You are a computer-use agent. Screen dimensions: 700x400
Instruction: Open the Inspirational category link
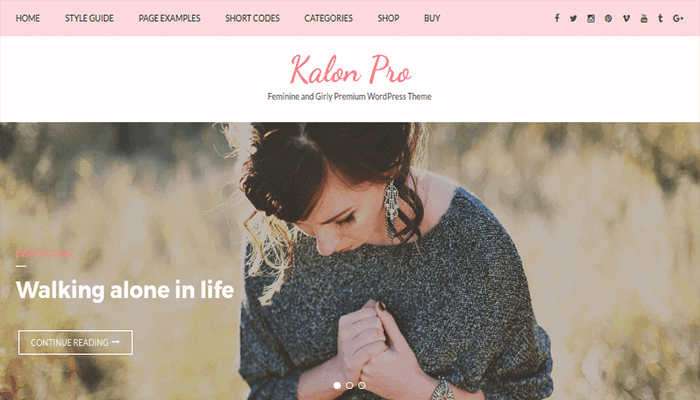[45, 254]
